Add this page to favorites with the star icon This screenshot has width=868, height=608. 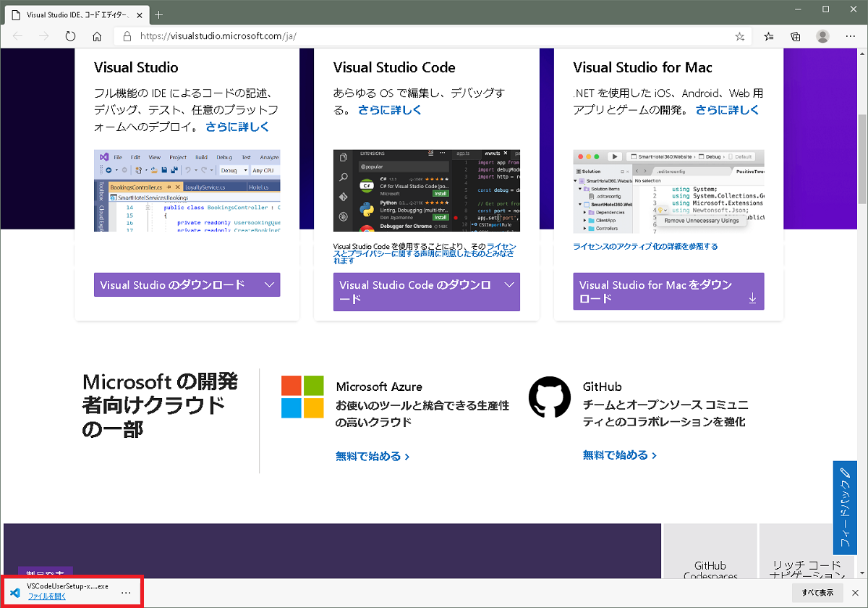pos(740,35)
